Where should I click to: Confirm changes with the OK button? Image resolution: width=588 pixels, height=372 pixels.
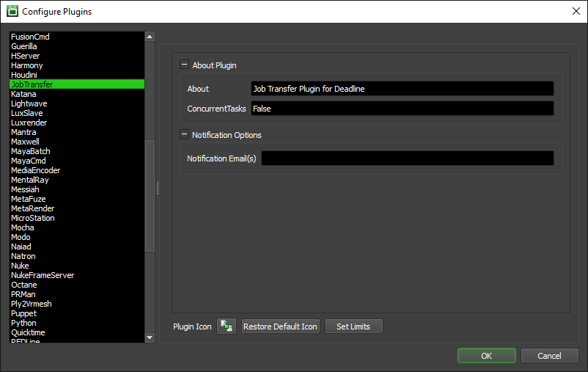point(486,356)
